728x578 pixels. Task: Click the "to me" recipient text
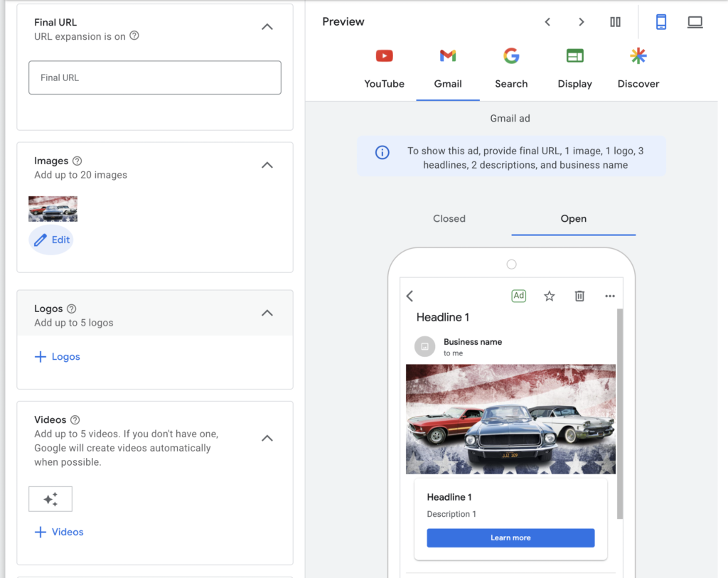click(x=453, y=353)
